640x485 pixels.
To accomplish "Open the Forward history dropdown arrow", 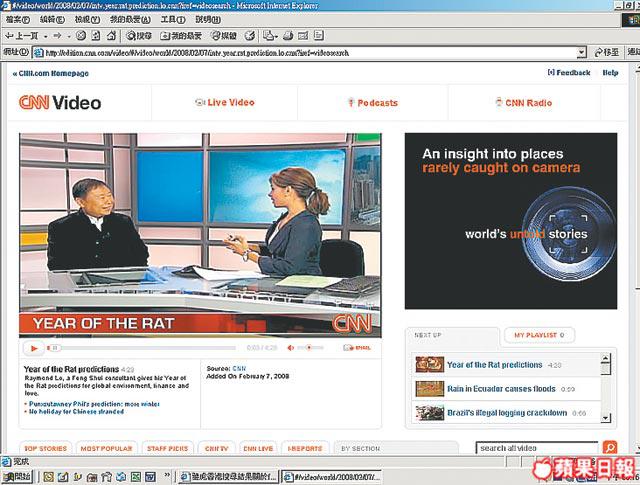I will click(69, 36).
